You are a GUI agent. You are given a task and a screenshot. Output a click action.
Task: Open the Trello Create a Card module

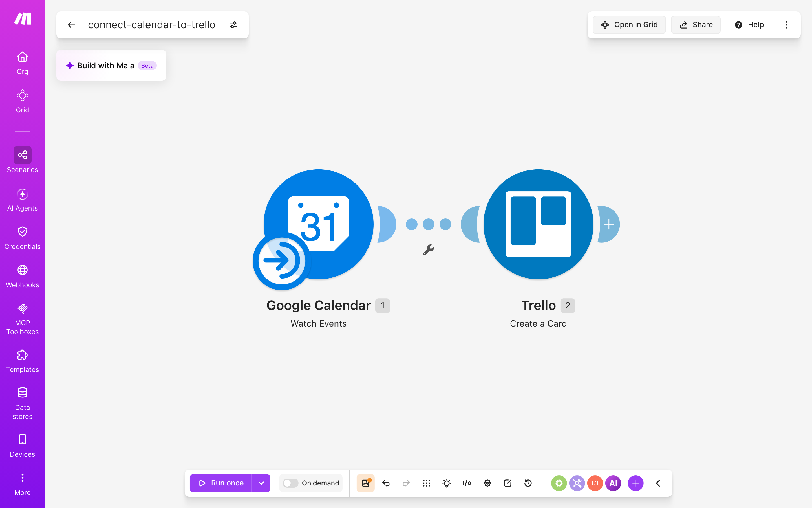click(539, 224)
